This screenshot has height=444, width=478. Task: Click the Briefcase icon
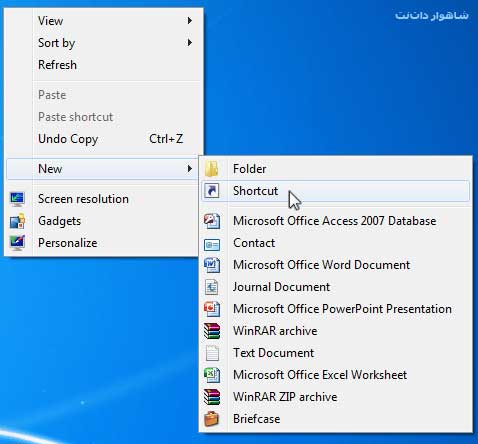[x=212, y=419]
